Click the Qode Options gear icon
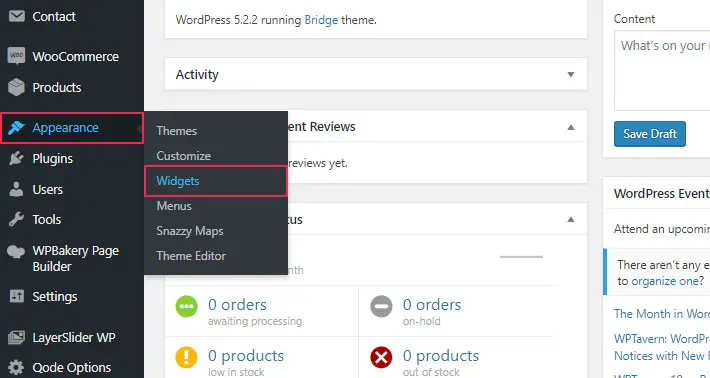 (x=16, y=367)
